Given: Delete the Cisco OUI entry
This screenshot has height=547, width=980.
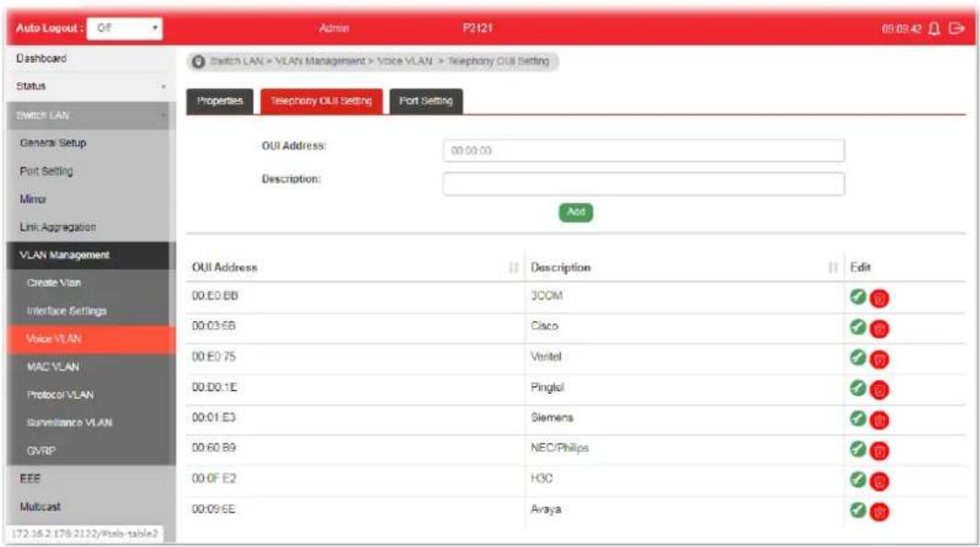Looking at the screenshot, I should 879,329.
